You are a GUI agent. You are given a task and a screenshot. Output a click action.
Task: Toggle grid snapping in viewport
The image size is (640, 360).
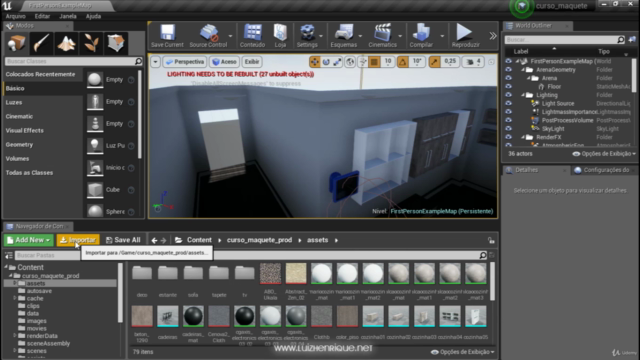tap(374, 62)
